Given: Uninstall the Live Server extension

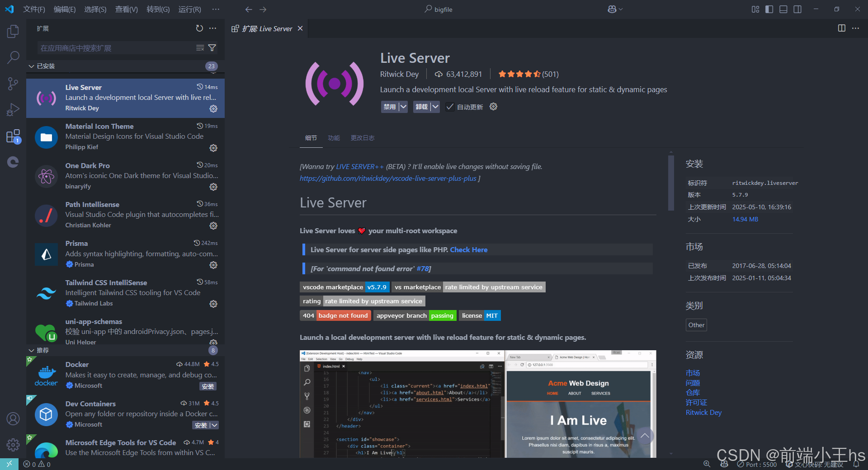Looking at the screenshot, I should [x=422, y=107].
